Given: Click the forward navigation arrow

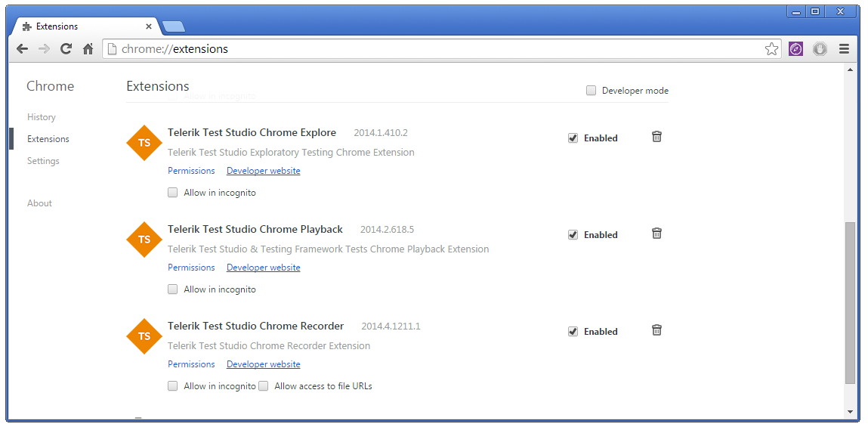Looking at the screenshot, I should (45, 48).
